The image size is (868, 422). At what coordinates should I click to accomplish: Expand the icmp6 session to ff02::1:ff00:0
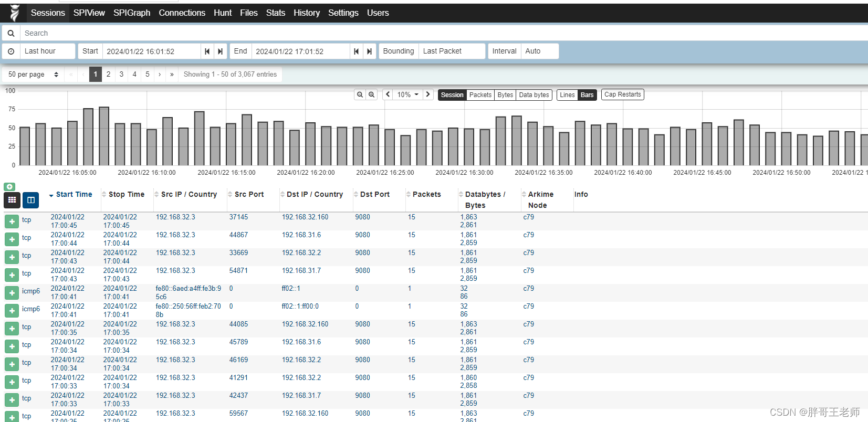point(12,311)
